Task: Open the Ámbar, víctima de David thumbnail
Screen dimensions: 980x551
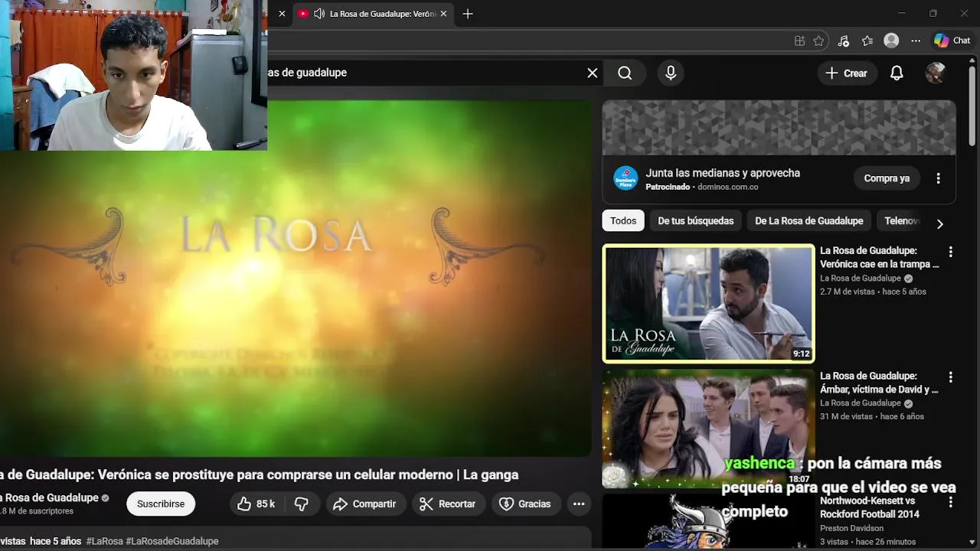Action: [x=708, y=429]
